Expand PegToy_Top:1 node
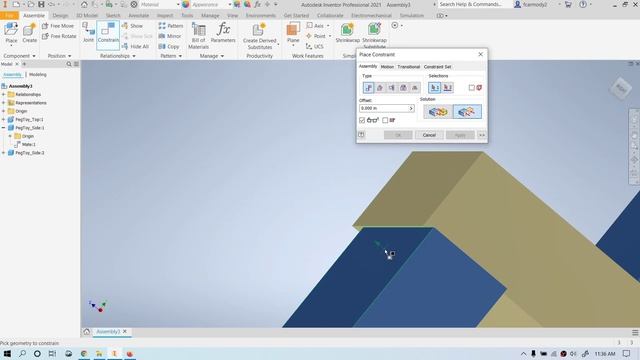Screen dimensions: 640x360 pos(4,120)
